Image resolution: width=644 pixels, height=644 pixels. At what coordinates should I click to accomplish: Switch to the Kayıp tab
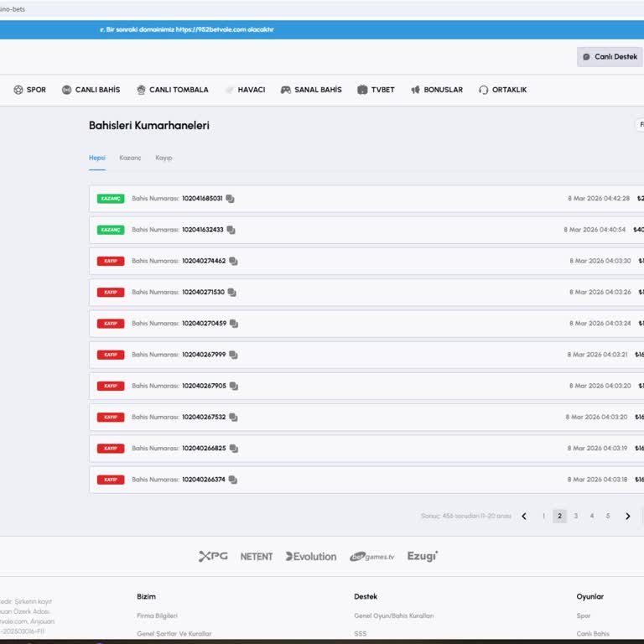coord(164,158)
